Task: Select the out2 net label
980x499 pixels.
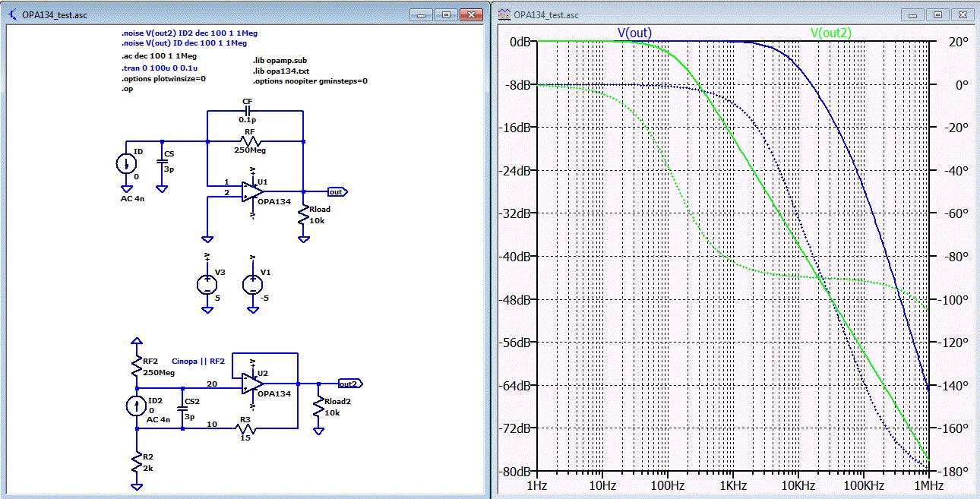Action: 349,383
